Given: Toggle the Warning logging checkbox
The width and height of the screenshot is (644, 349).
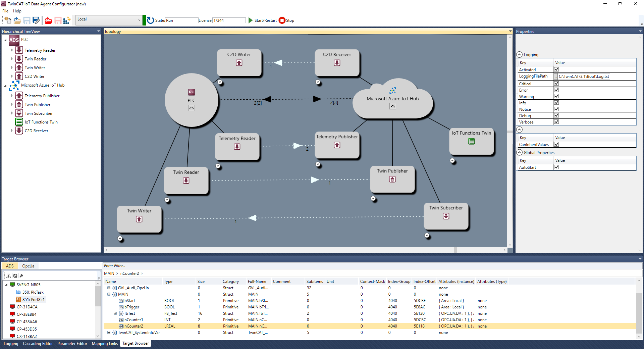Looking at the screenshot, I should coord(556,96).
